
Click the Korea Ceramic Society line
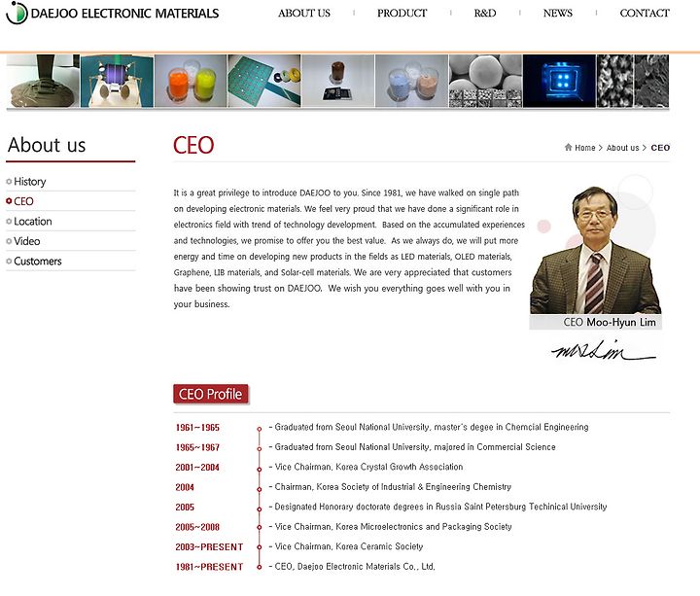coord(346,546)
